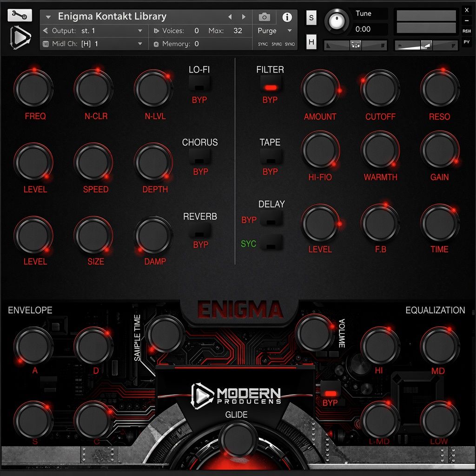The height and width of the screenshot is (476, 476).
Task: Click the EQ HI knob
Action: pos(380,345)
